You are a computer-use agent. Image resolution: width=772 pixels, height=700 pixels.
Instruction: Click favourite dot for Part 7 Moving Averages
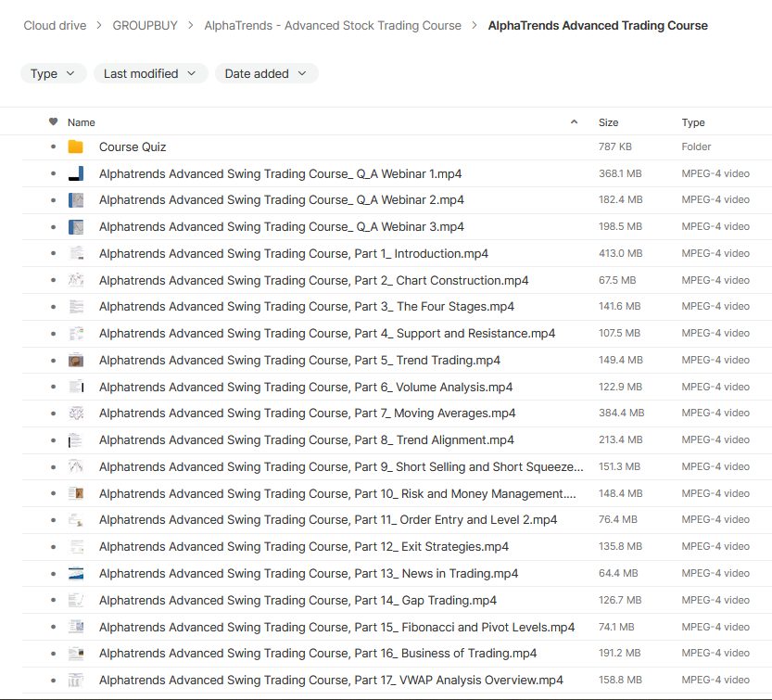click(53, 414)
